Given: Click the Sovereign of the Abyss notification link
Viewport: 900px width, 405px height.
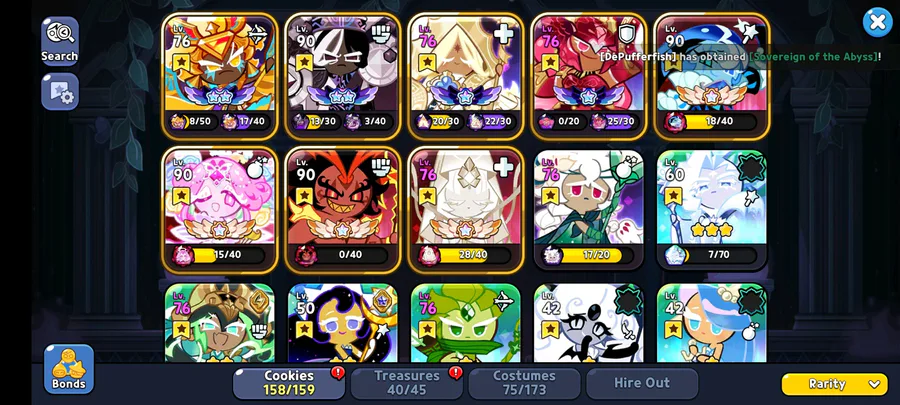Looking at the screenshot, I should pos(813,57).
